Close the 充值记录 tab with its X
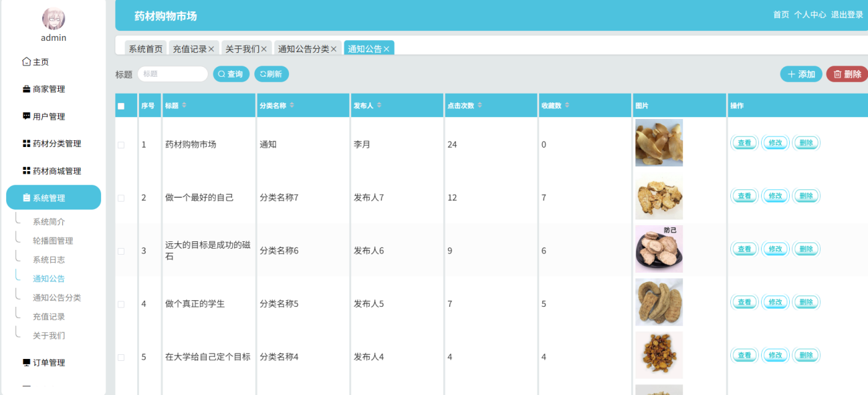Image resolution: width=868 pixels, height=395 pixels. coord(211,49)
